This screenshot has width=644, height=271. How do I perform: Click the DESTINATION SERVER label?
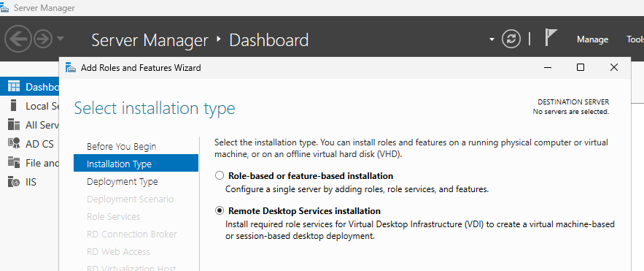[573, 102]
